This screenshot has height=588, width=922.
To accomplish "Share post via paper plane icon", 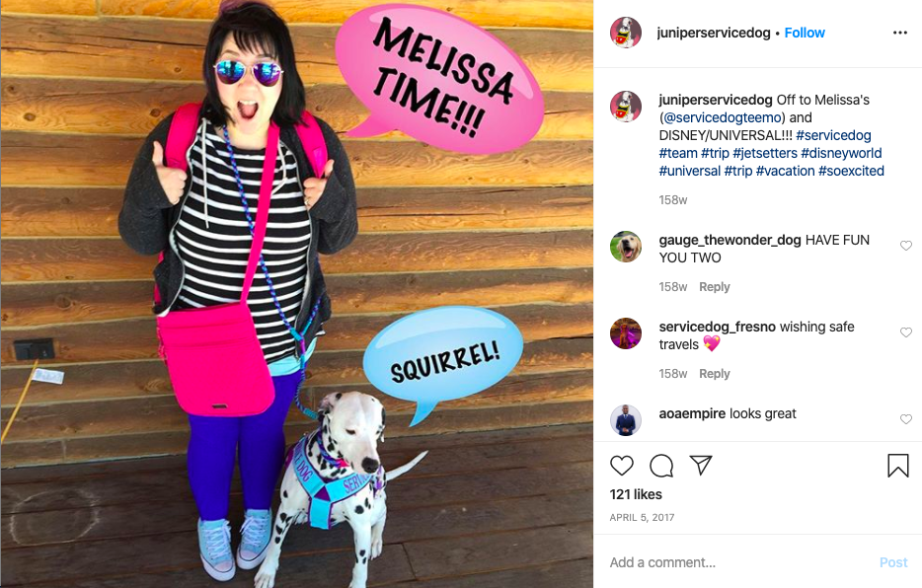I will click(701, 465).
